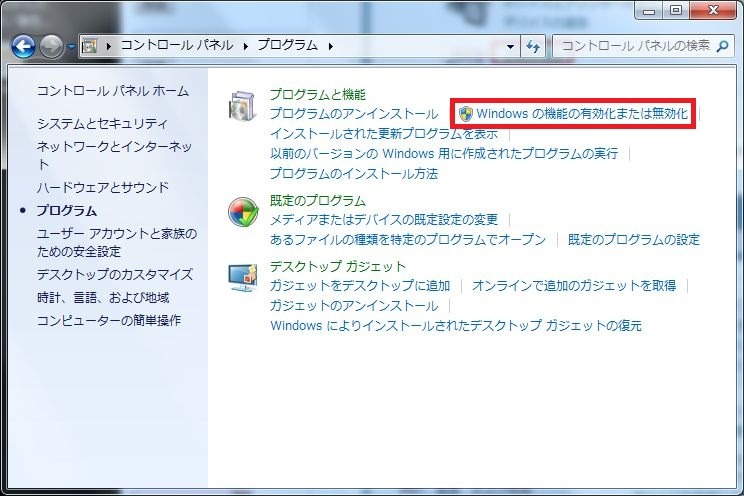Image resolution: width=744 pixels, height=496 pixels.
Task: Open 以前のバージョンの Windows 用に作成されたプログラムの実行
Action: coord(444,154)
